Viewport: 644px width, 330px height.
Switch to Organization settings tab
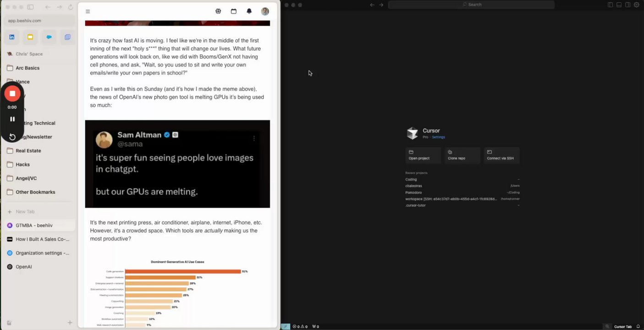[x=39, y=253]
